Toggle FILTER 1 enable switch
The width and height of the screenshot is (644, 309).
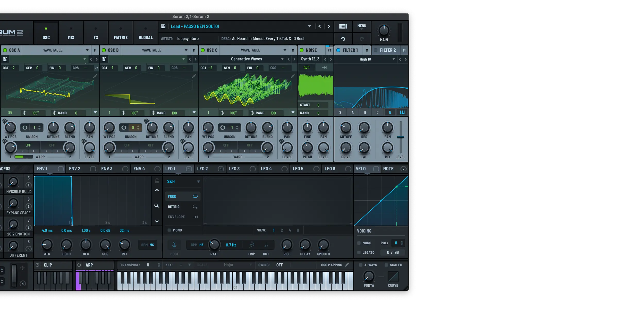coord(338,50)
